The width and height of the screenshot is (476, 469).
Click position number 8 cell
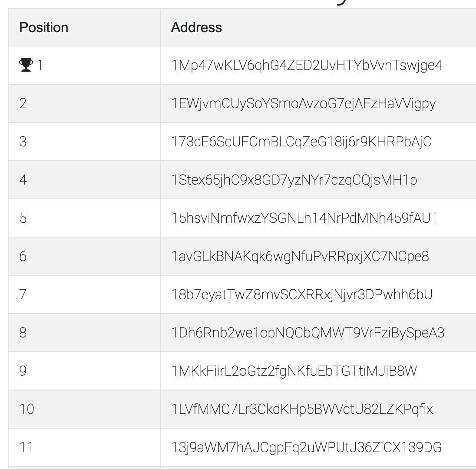pyautogui.click(x=84, y=333)
